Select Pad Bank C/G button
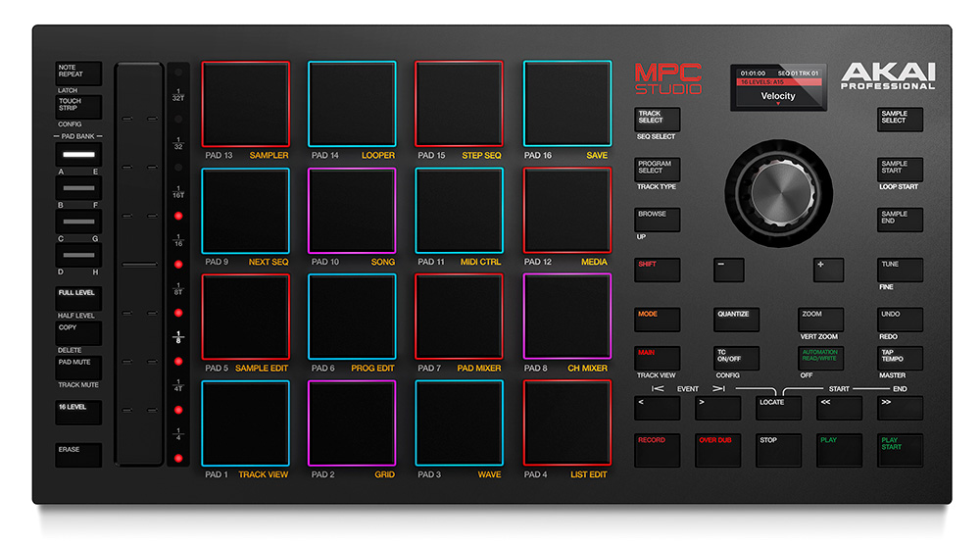The width and height of the screenshot is (980, 546). 78,223
